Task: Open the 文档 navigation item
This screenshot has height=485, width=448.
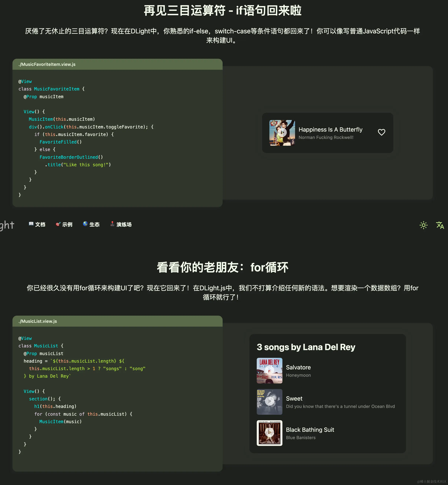Action: (x=41, y=224)
